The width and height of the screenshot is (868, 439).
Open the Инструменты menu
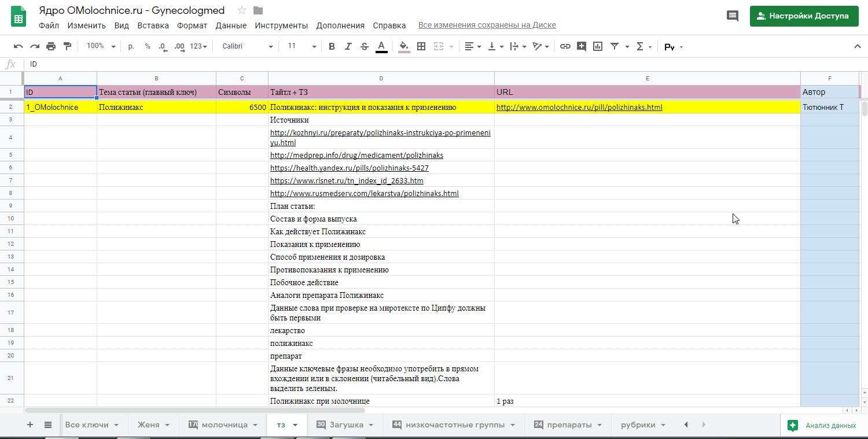coord(281,25)
